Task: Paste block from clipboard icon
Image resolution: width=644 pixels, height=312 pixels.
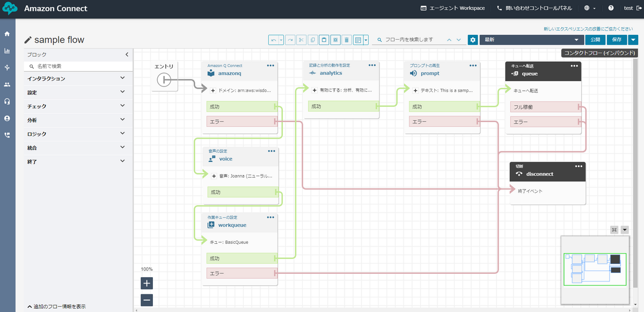Action: tap(324, 40)
